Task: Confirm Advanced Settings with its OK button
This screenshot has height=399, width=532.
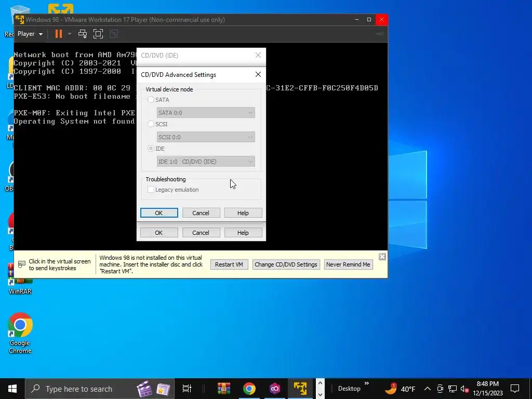Action: [x=159, y=212]
